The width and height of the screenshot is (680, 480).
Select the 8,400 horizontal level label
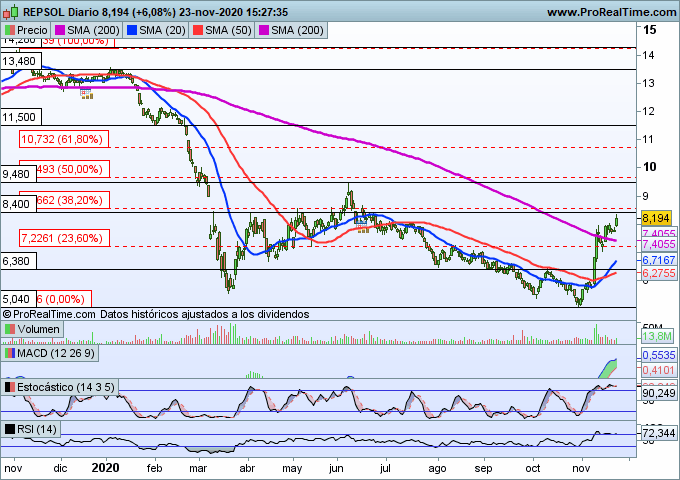tap(18, 204)
